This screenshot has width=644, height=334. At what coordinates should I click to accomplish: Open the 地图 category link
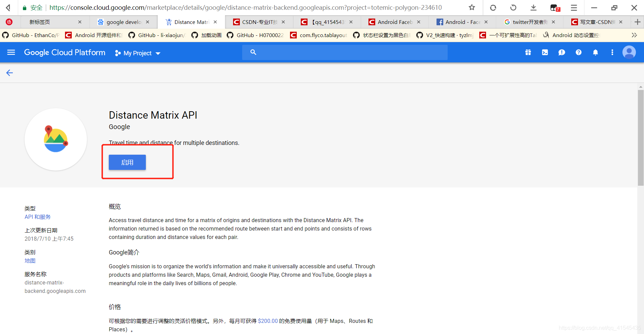tap(30, 261)
